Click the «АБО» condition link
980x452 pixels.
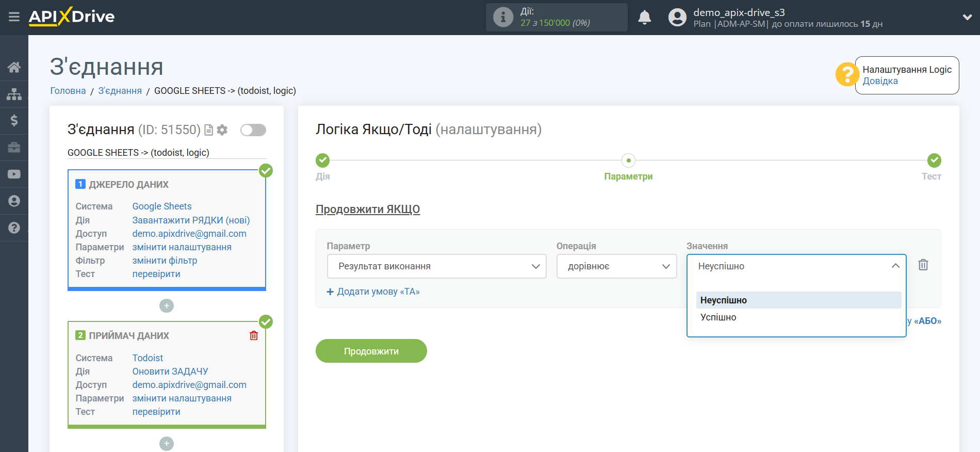927,321
